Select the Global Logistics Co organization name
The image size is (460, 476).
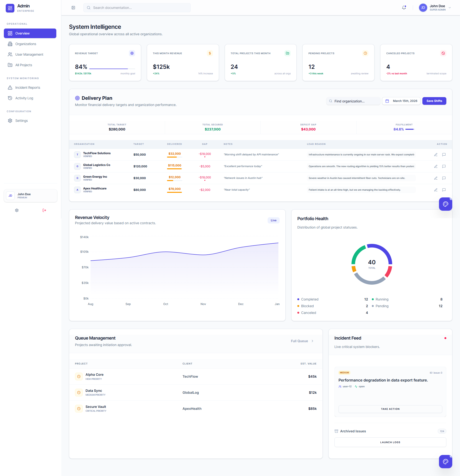coord(97,165)
